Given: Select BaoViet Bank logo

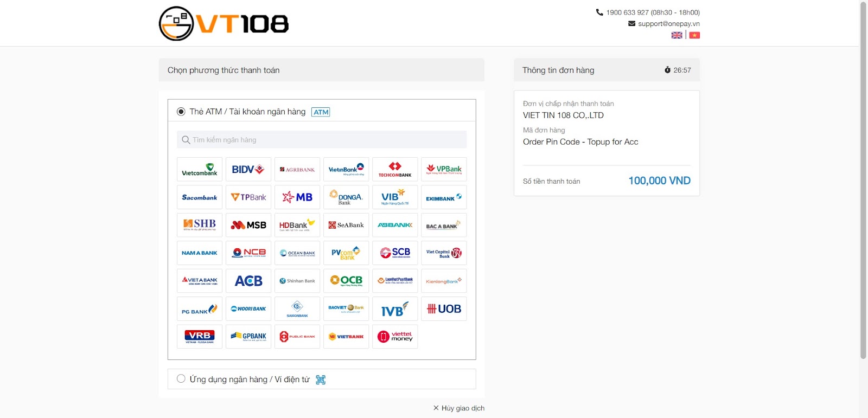Looking at the screenshot, I should 346,309.
